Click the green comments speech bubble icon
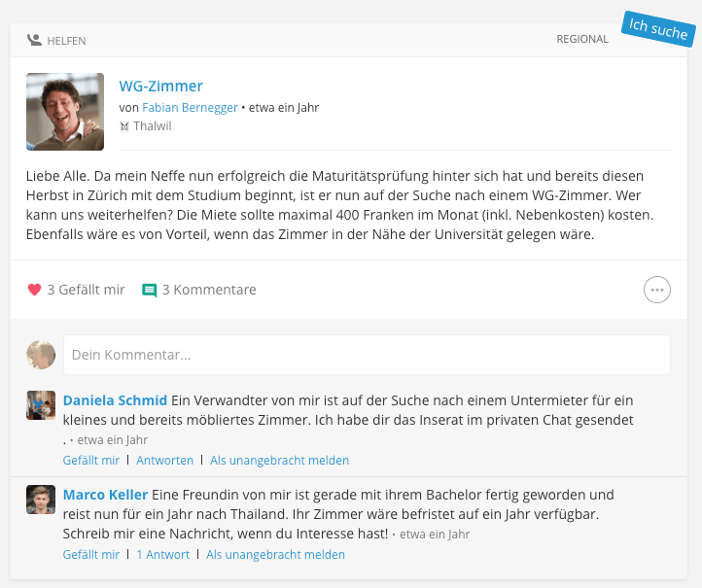Viewport: 702px width, 588px height. tap(150, 290)
